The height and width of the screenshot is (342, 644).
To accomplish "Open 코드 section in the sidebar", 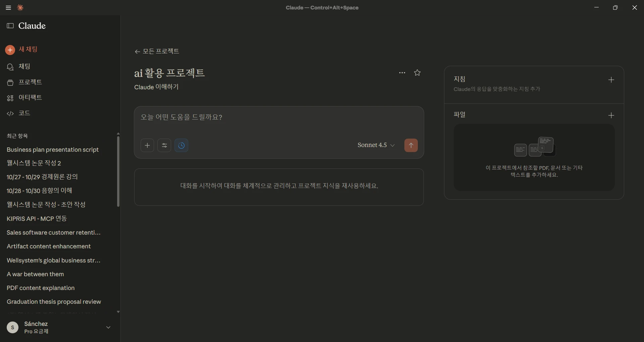I will point(24,113).
